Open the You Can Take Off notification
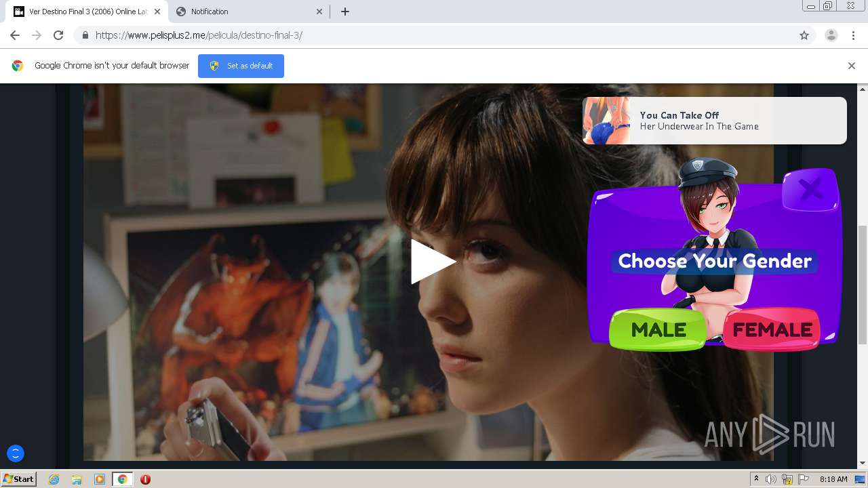Image resolution: width=868 pixels, height=488 pixels. [714, 121]
